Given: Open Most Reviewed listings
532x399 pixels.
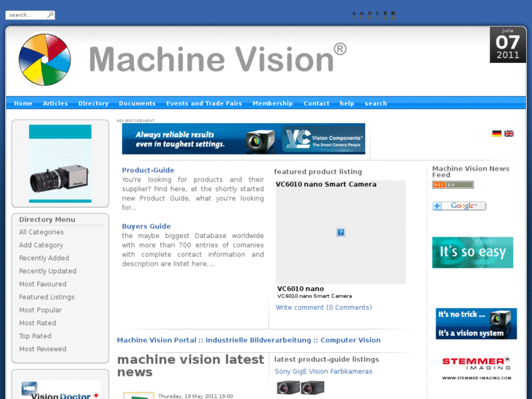Looking at the screenshot, I should [x=42, y=348].
